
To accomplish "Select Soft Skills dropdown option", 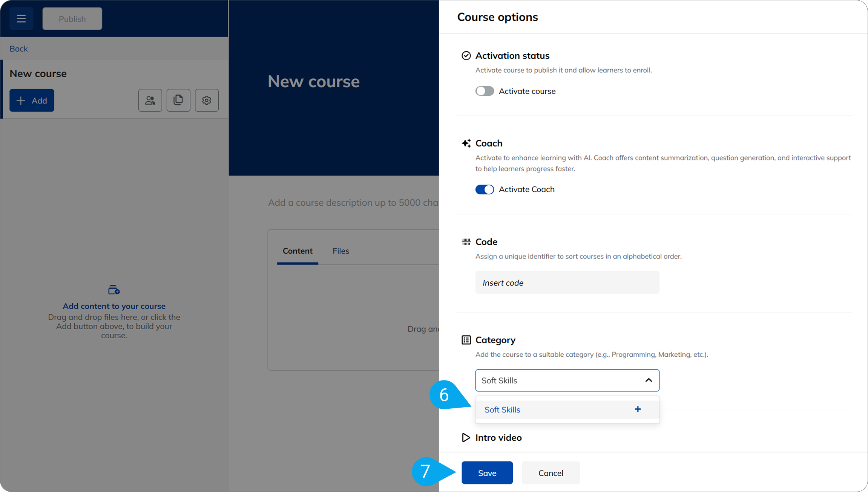I will point(502,409).
